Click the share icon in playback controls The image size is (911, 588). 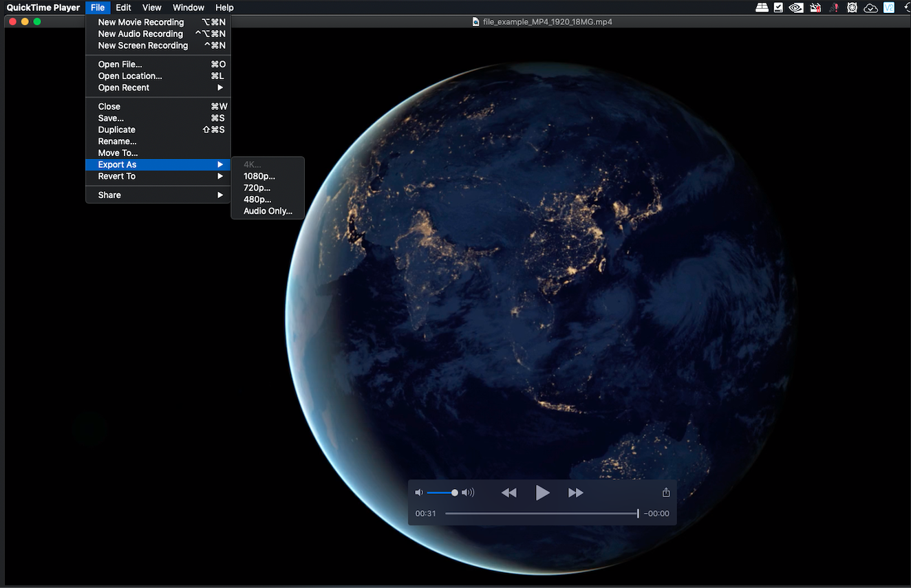(x=665, y=492)
